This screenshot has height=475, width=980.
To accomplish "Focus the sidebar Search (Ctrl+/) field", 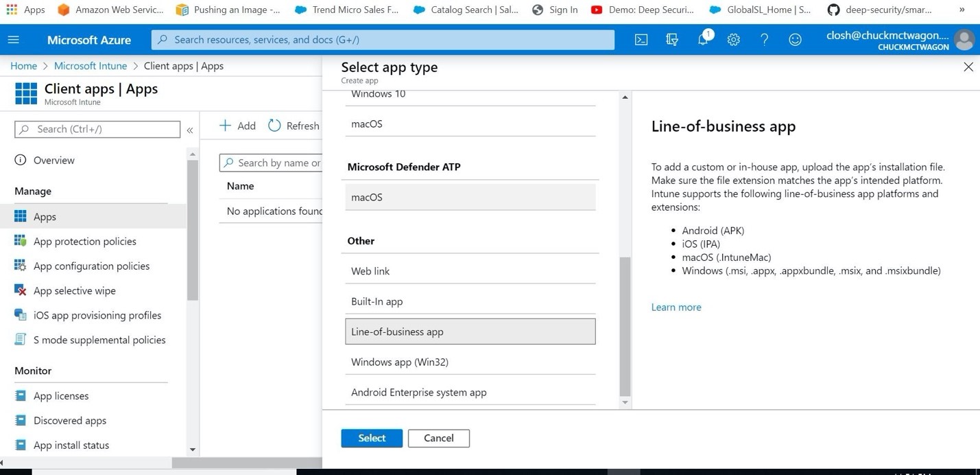I will point(97,129).
